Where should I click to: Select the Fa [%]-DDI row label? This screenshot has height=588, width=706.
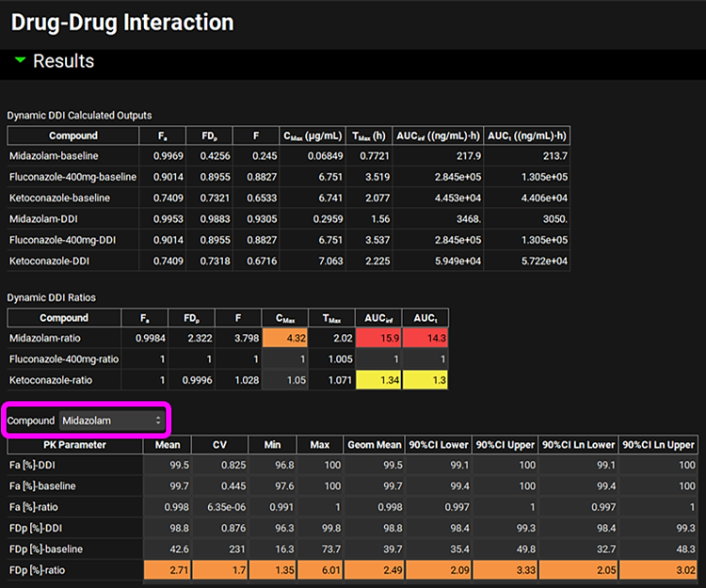point(40,465)
